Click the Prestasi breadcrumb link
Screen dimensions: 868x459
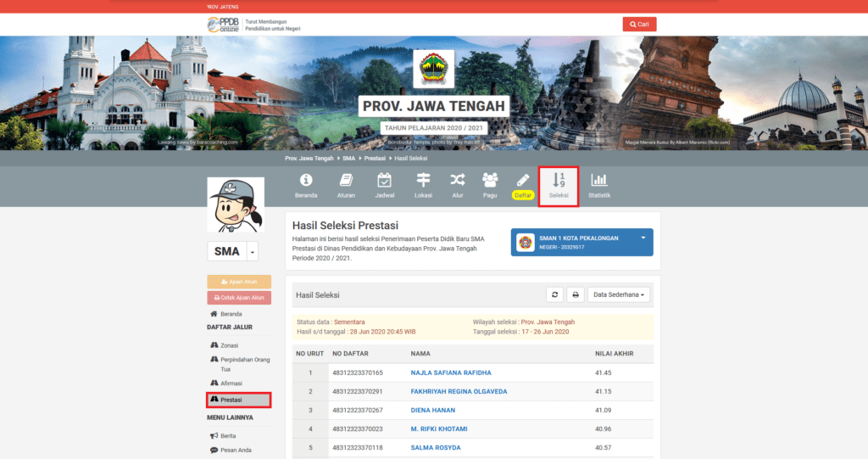click(x=375, y=158)
